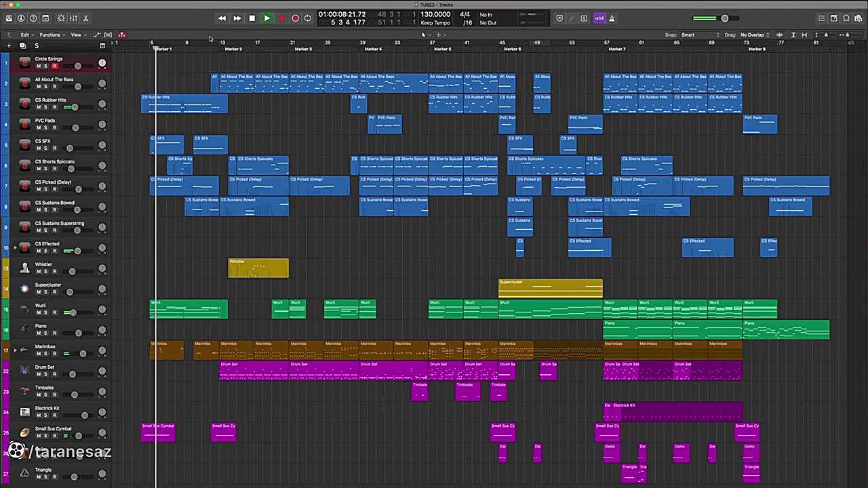The image size is (868, 488).
Task: Open the Mixer from the control bar
Action: coord(73,18)
